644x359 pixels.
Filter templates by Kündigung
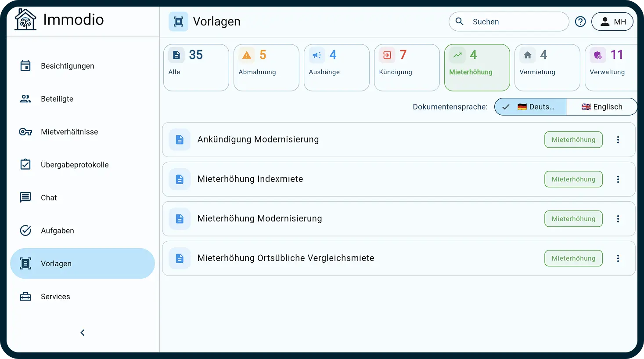[407, 68]
